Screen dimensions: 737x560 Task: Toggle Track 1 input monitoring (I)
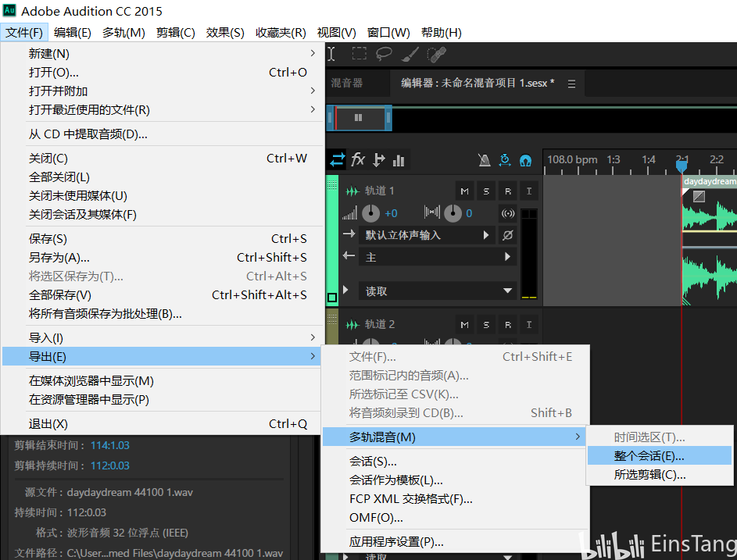[x=529, y=191]
